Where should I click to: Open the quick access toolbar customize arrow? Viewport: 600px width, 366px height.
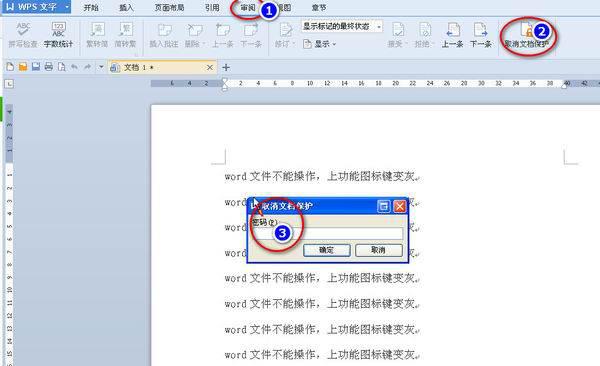[101, 67]
